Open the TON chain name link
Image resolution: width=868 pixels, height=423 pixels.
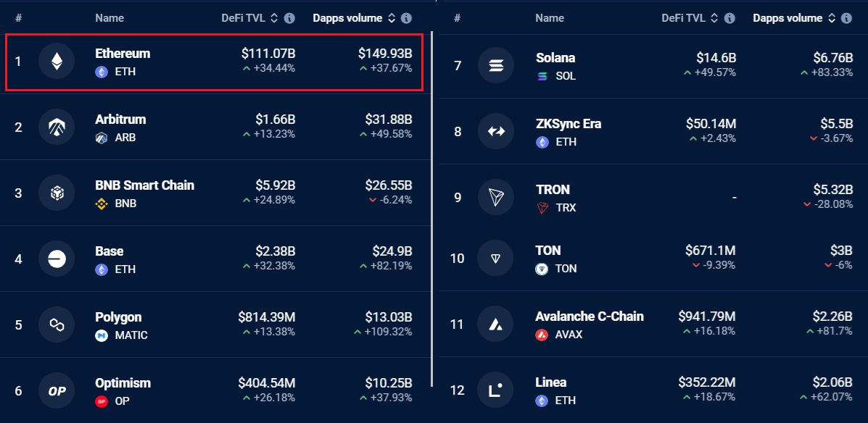pyautogui.click(x=548, y=251)
